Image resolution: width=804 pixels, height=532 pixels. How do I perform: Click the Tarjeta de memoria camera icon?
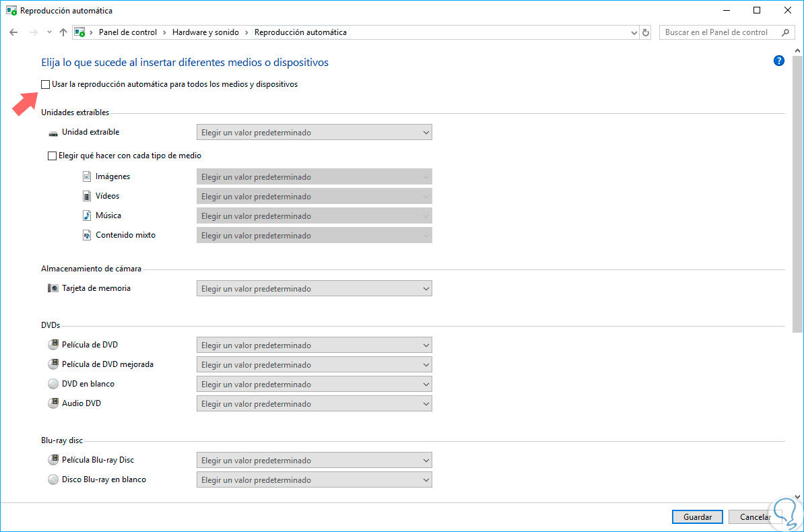coord(53,288)
